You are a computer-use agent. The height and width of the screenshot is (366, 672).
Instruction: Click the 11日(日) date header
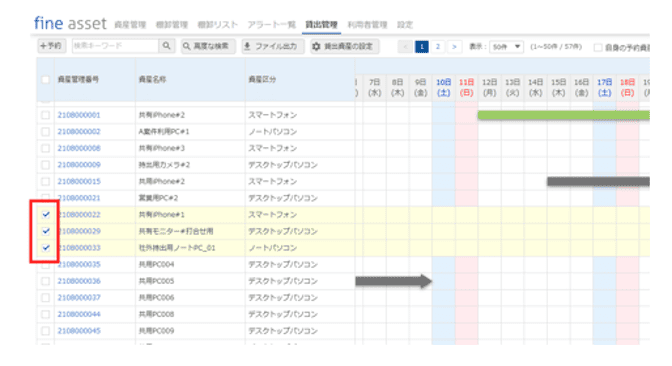[x=466, y=87]
